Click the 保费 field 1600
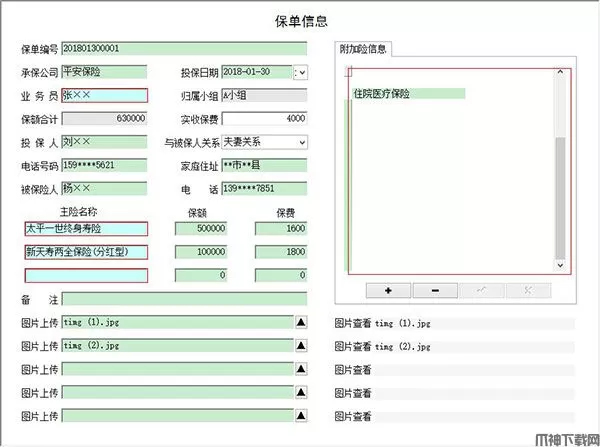The width and height of the screenshot is (600, 447). (x=281, y=229)
